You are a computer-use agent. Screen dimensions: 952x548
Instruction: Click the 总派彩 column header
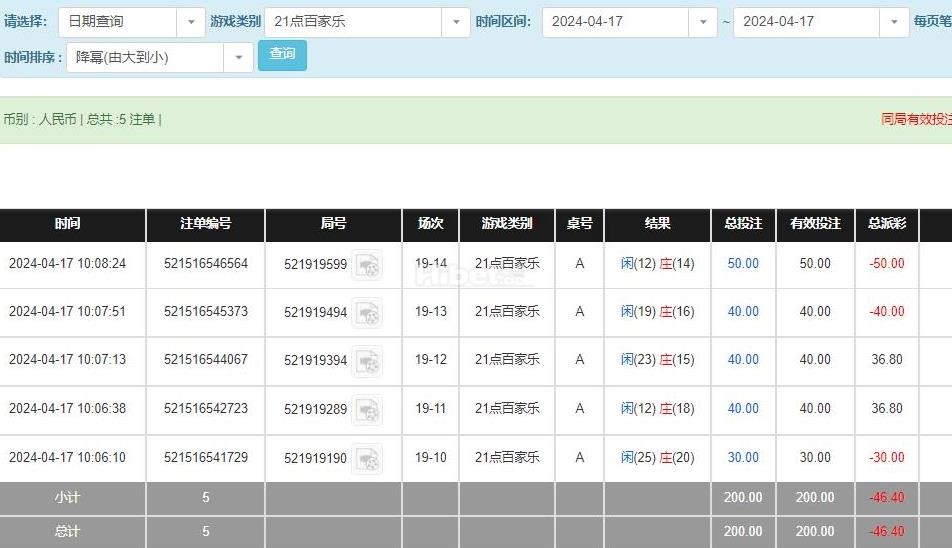886,225
